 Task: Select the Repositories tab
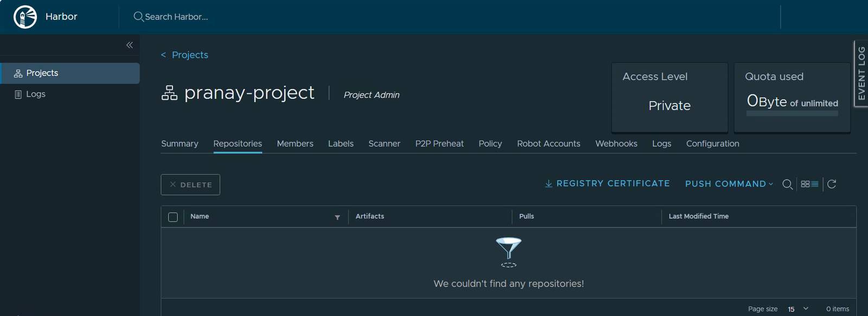click(238, 144)
